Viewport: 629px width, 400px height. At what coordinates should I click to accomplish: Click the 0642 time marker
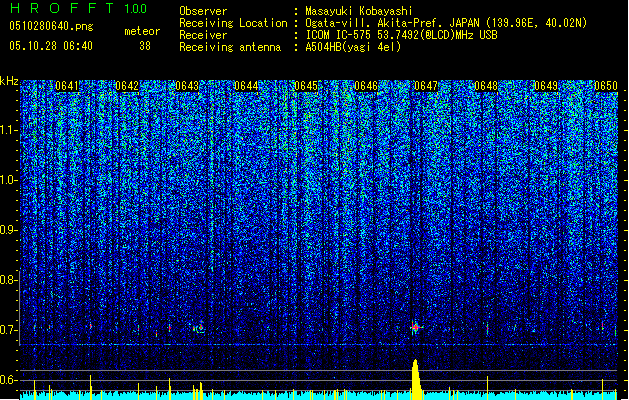(x=127, y=86)
